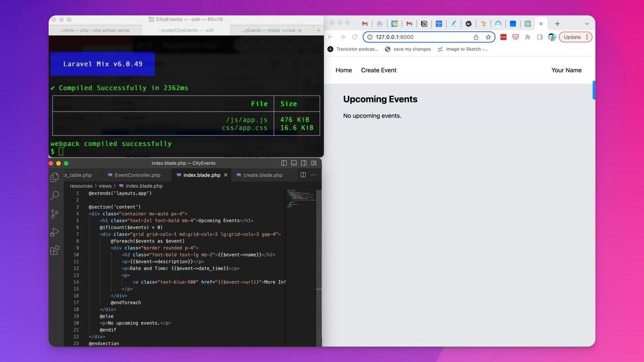Open the Explorer panel in VS Code
Viewport: 644px width, 362px height.
click(54, 178)
